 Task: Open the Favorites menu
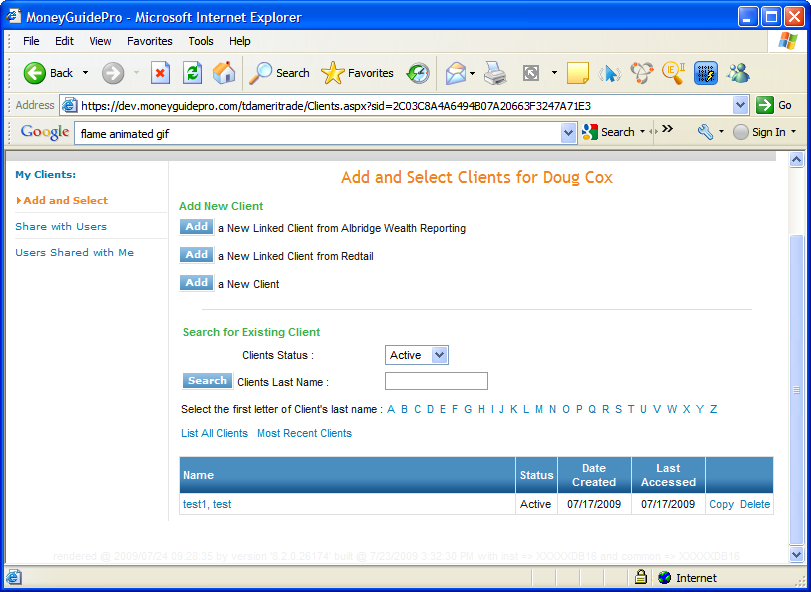click(150, 41)
